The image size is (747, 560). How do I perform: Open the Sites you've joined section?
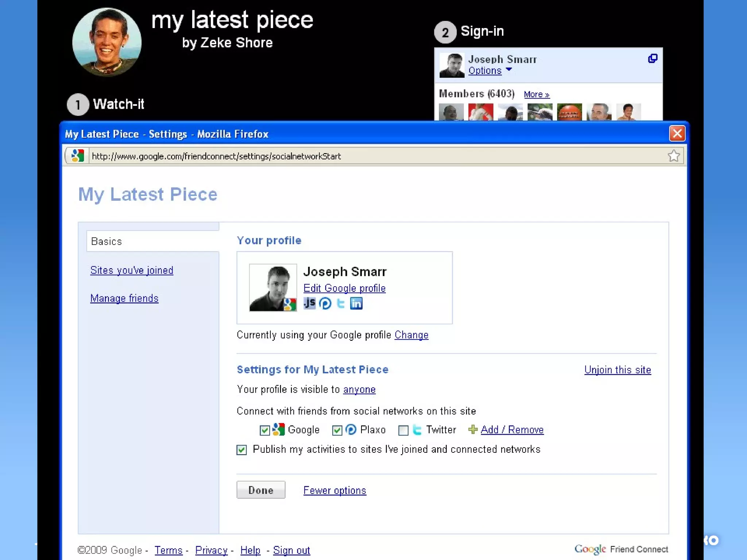[132, 270]
